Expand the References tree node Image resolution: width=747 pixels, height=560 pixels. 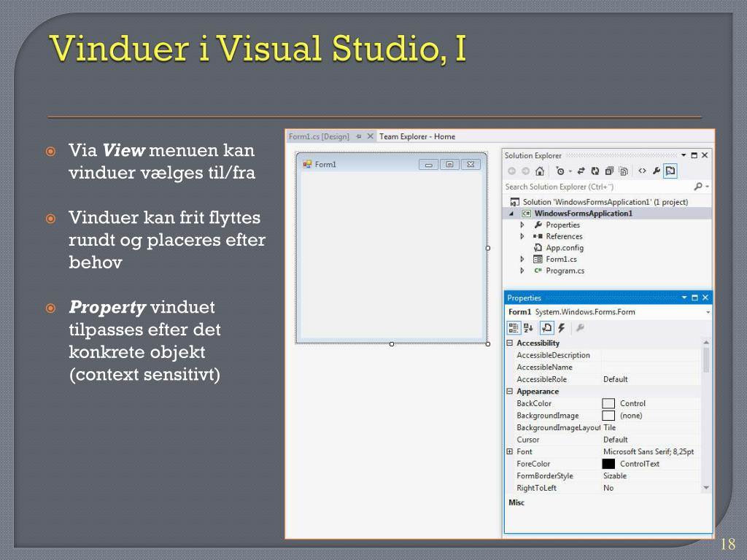pos(522,236)
